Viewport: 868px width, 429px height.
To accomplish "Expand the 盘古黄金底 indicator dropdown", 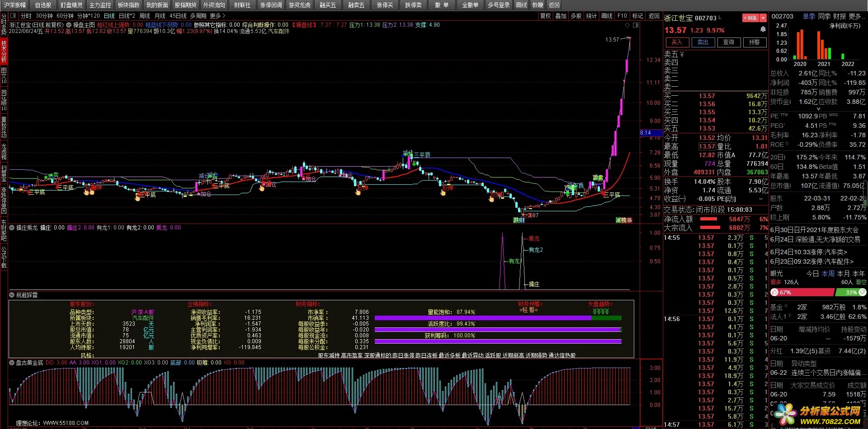I will [x=12, y=363].
